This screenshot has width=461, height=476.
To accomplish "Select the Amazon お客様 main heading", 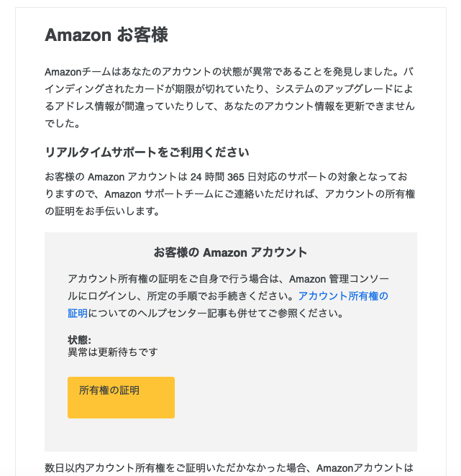I will pos(106,35).
